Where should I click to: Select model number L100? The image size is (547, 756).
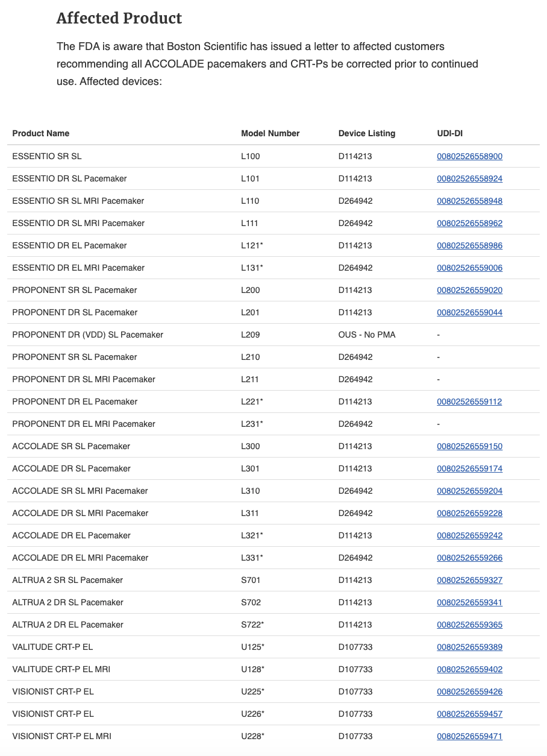pos(251,156)
